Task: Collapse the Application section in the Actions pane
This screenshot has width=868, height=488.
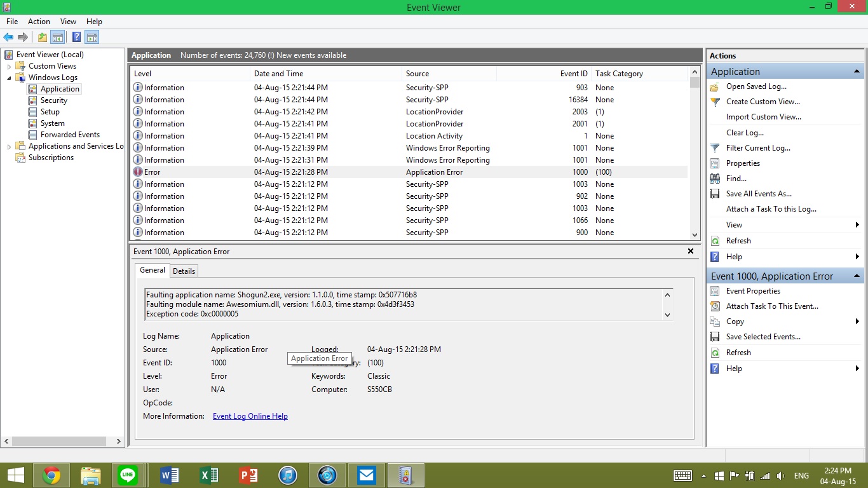Action: [x=857, y=72]
